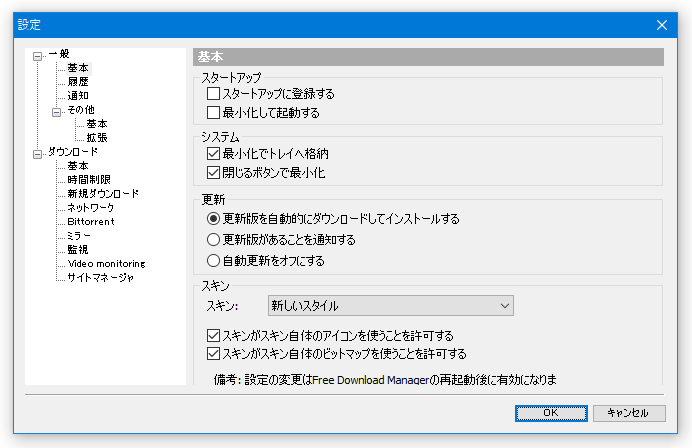Open ネットワーク settings page
This screenshot has width=692, height=448.
pyautogui.click(x=90, y=207)
